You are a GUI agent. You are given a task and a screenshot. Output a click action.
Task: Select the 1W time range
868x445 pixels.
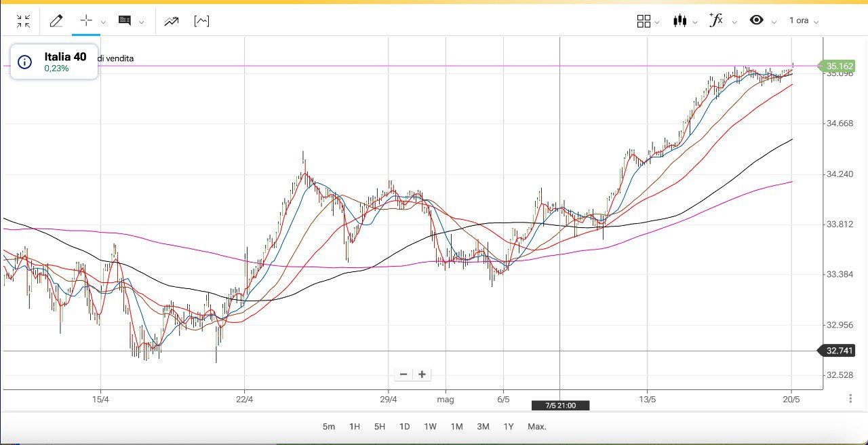tap(430, 427)
